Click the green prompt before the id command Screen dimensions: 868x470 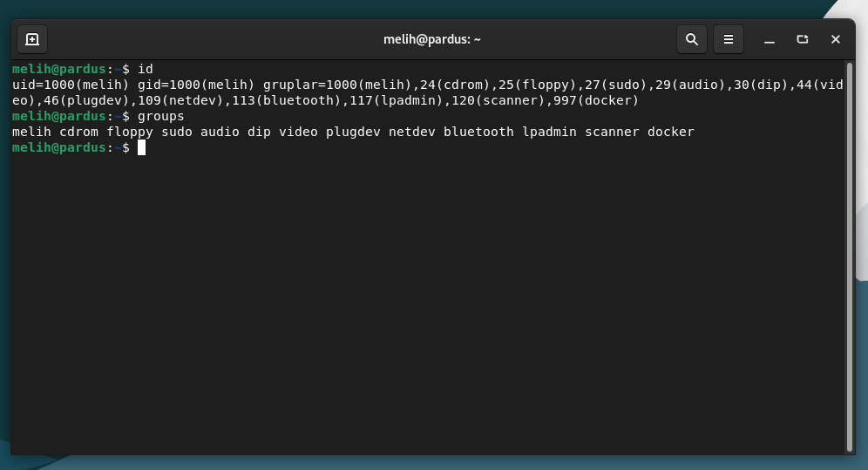[71, 69]
